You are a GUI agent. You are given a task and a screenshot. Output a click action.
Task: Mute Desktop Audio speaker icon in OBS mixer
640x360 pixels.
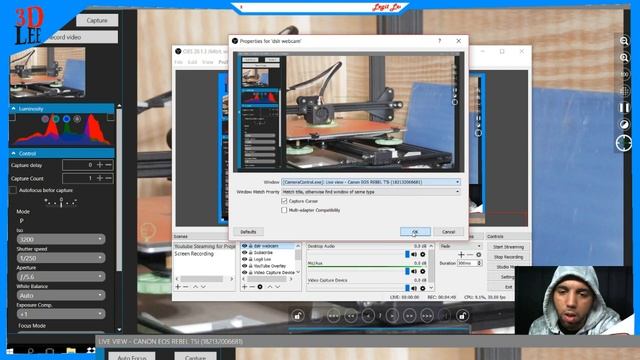[414, 254]
